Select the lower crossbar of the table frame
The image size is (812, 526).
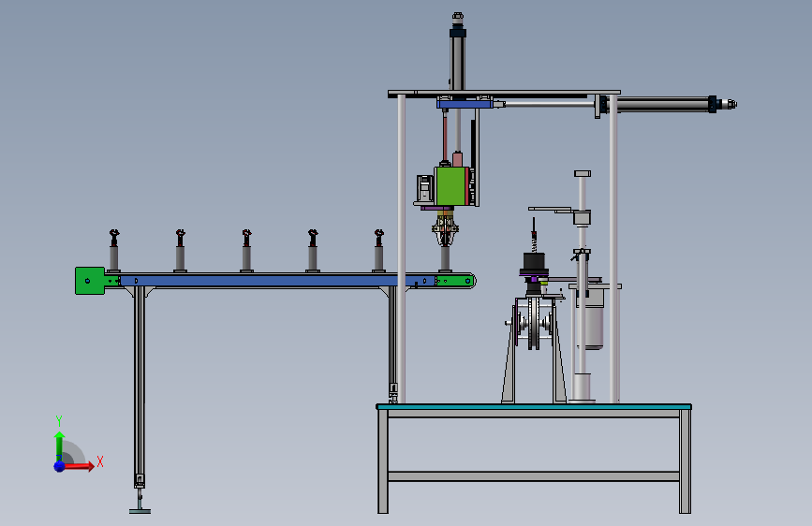pos(534,476)
